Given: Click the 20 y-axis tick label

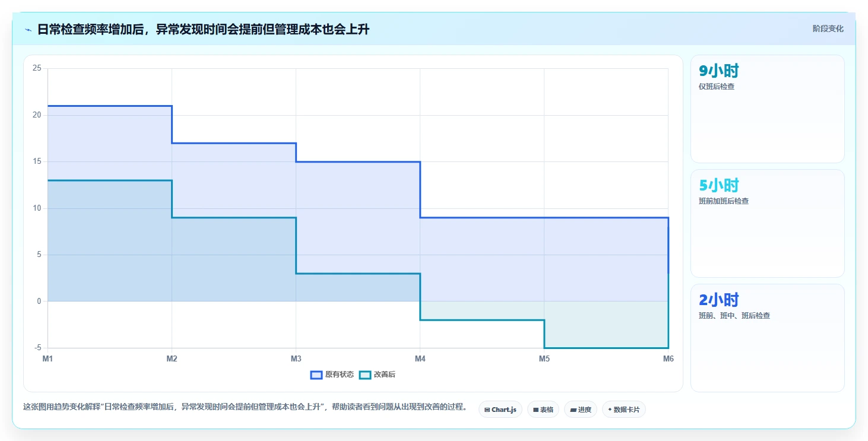Looking at the screenshot, I should click(37, 115).
